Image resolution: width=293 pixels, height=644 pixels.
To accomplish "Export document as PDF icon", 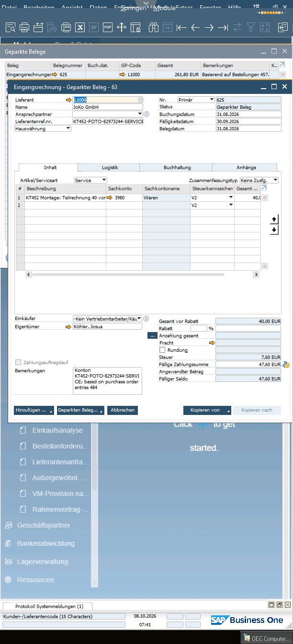I will (108, 27).
